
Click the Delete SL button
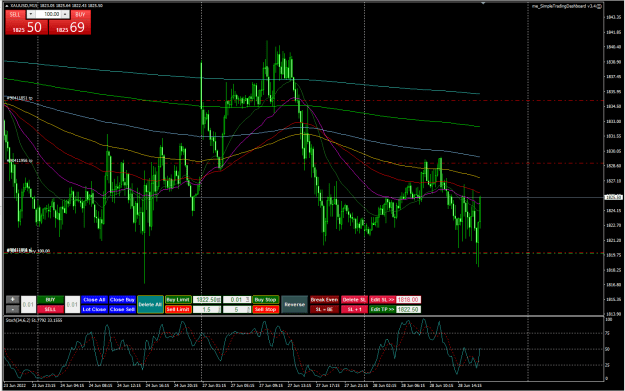point(354,300)
